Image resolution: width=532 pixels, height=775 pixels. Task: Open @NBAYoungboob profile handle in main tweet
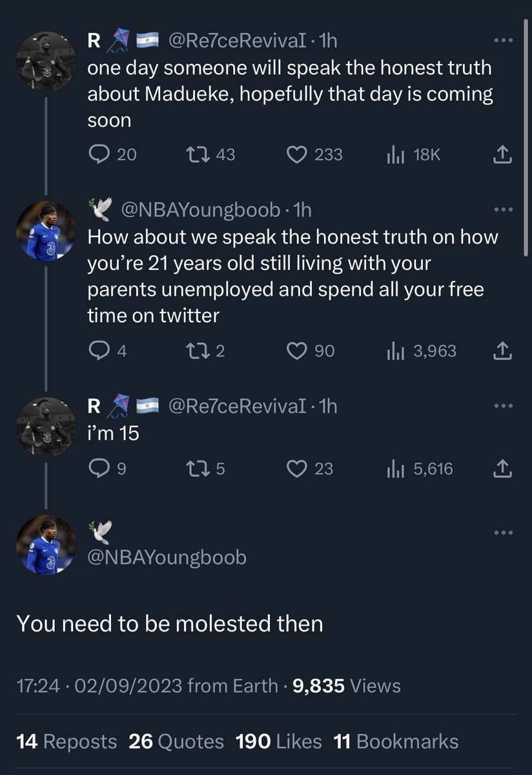(167, 557)
